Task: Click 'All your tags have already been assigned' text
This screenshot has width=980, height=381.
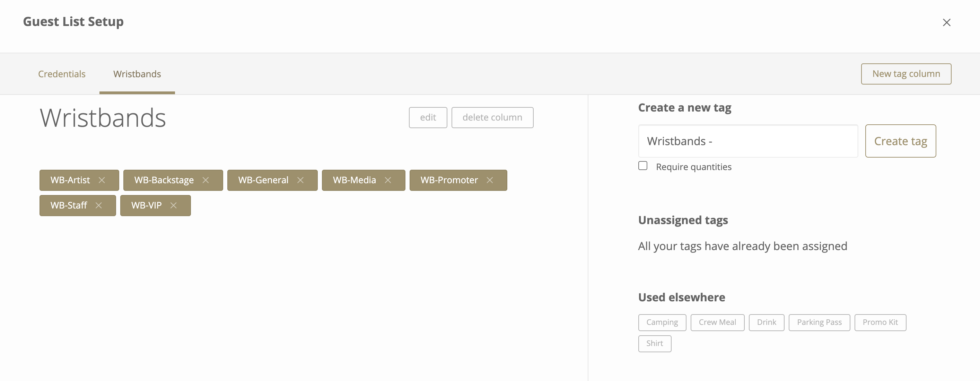Action: 742,246
